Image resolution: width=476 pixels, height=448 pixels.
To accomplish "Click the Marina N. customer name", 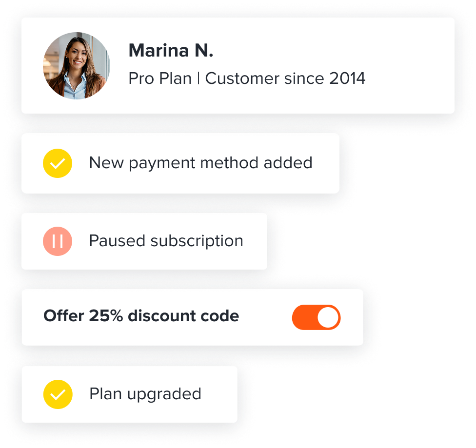I will 171,51.
